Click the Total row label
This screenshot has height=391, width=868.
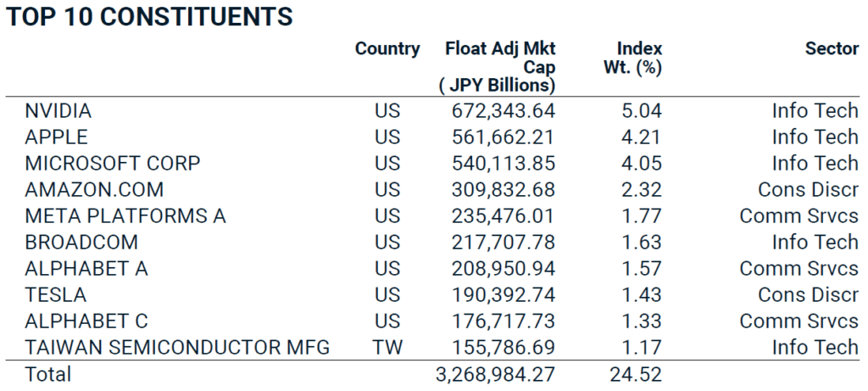pyautogui.click(x=48, y=374)
